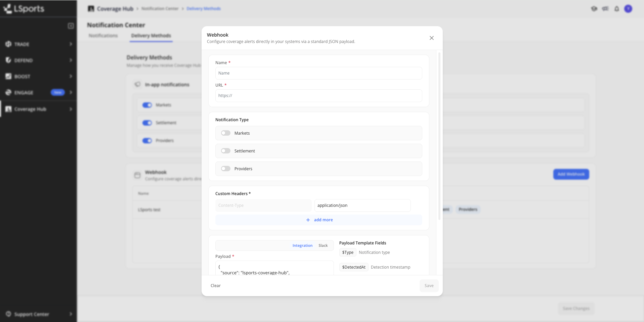
Task: Click the LSports logo
Action: tap(24, 8)
